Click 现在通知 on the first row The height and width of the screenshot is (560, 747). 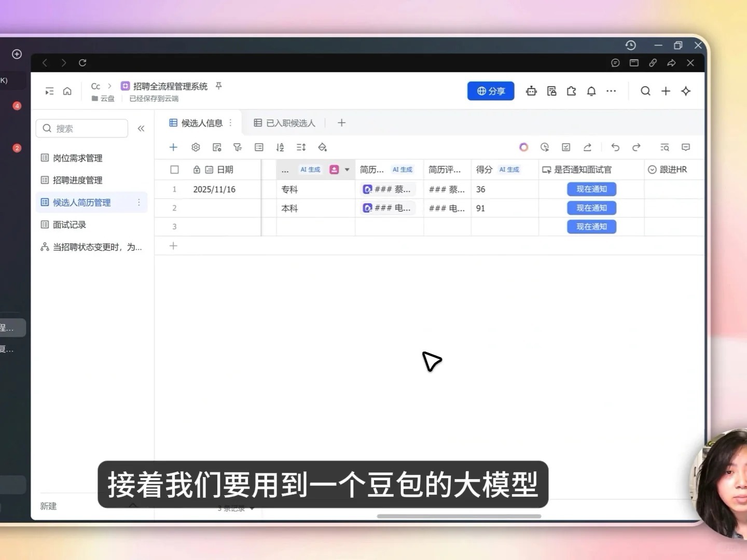[x=591, y=189]
